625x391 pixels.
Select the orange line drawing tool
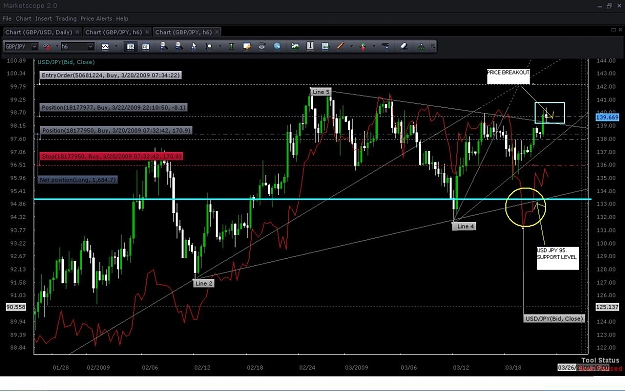coord(340,46)
